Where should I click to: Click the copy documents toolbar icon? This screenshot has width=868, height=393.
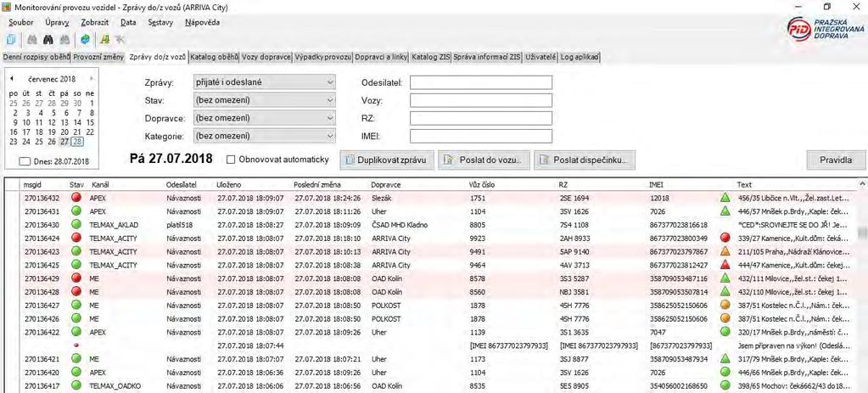[11, 39]
